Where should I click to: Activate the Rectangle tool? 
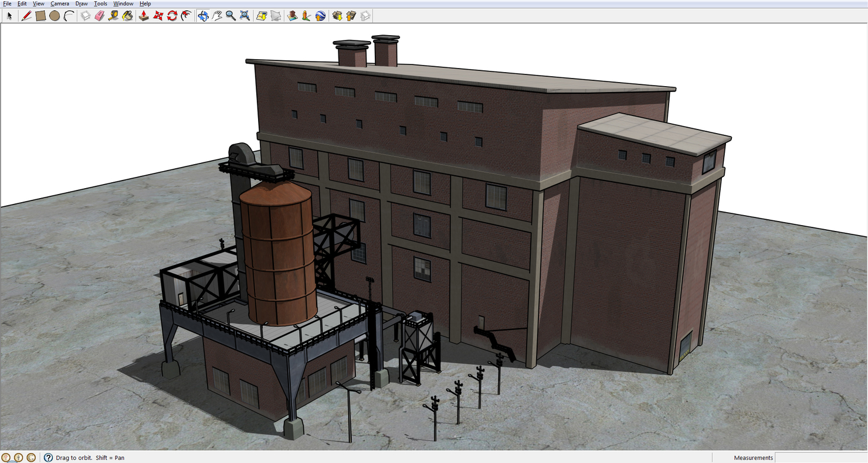(x=40, y=16)
